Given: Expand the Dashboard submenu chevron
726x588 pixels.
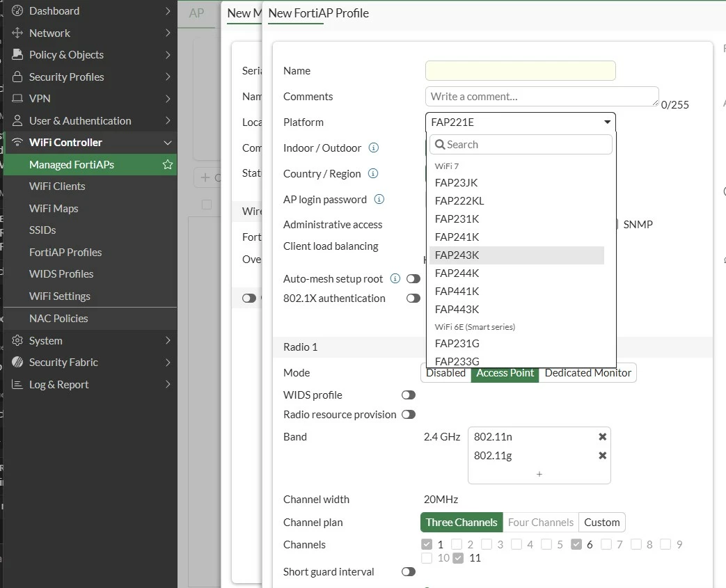Looking at the screenshot, I should coord(168,10).
